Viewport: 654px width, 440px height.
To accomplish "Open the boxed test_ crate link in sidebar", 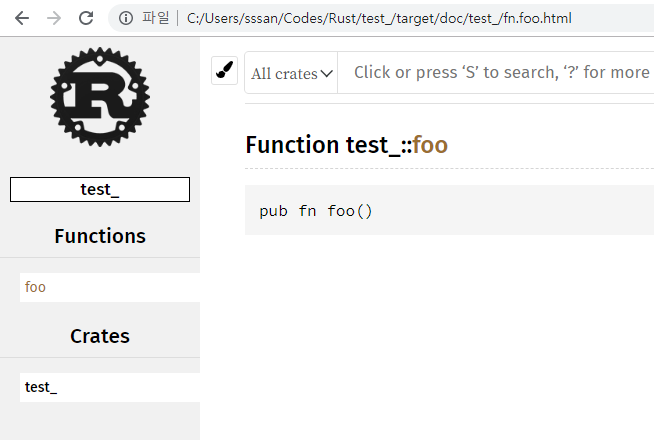I will click(x=100, y=189).
